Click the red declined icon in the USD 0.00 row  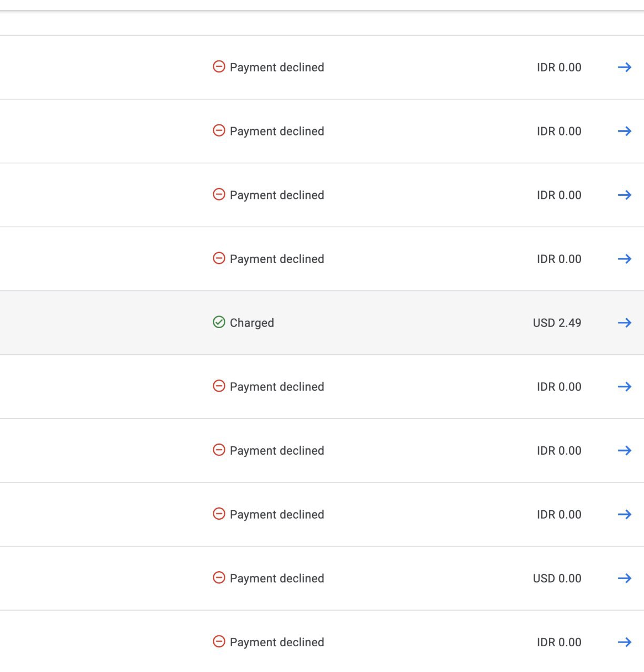point(219,577)
